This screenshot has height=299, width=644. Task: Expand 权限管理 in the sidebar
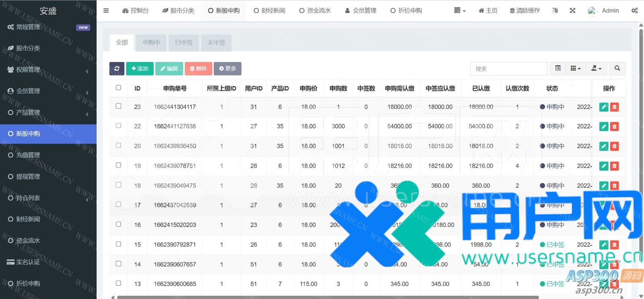coord(48,70)
